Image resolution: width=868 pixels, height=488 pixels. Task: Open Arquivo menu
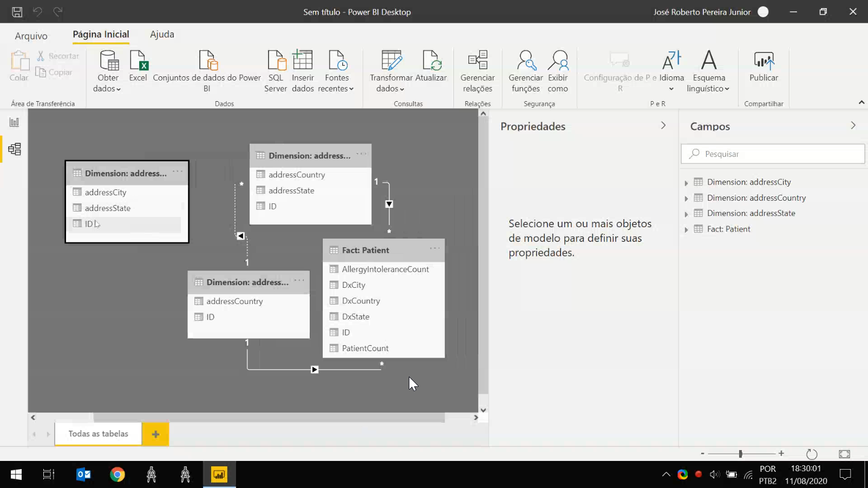pos(31,36)
